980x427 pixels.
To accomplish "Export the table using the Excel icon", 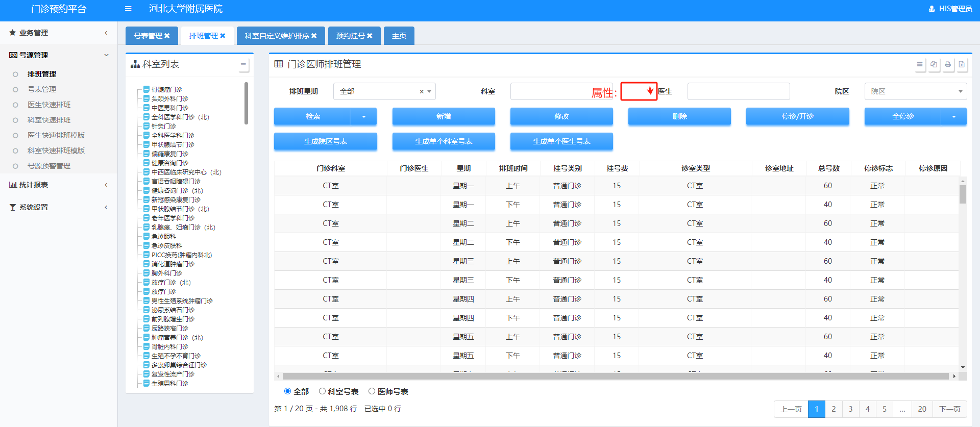I will [962, 64].
